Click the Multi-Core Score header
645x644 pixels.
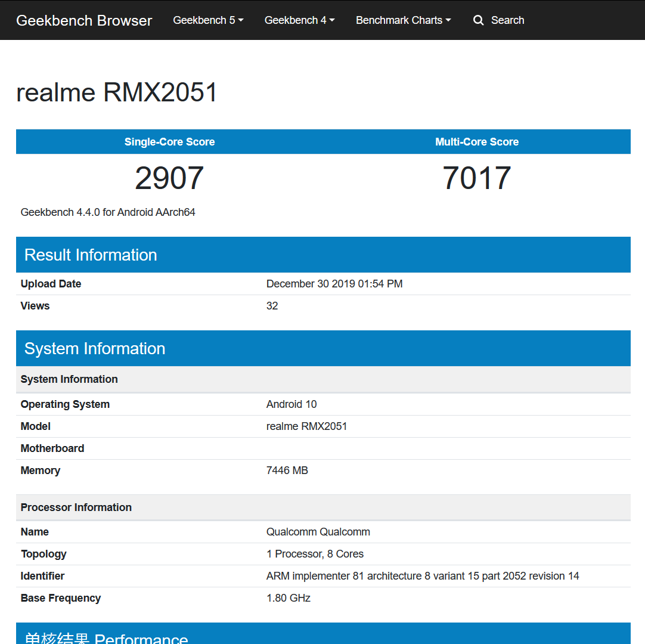tap(477, 141)
